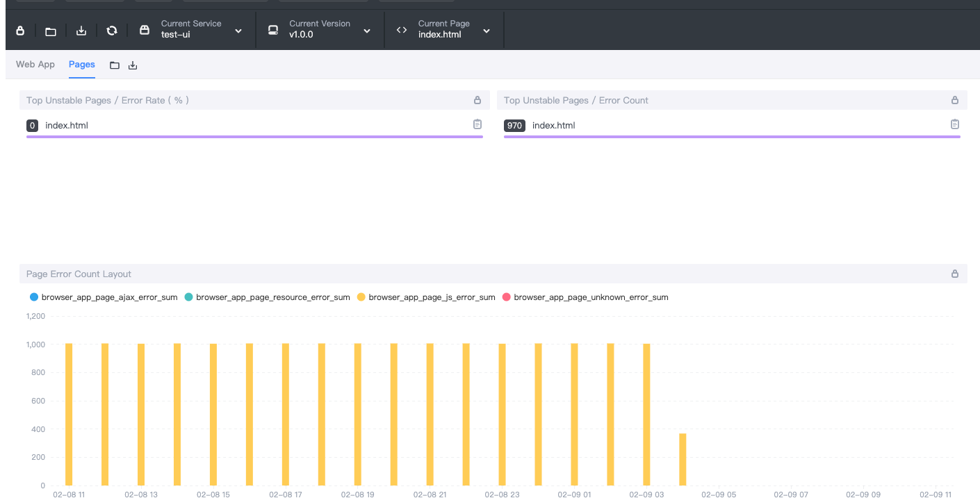The image size is (980, 498).
Task: Click index.html in Error Rate list
Action: pyautogui.click(x=67, y=126)
